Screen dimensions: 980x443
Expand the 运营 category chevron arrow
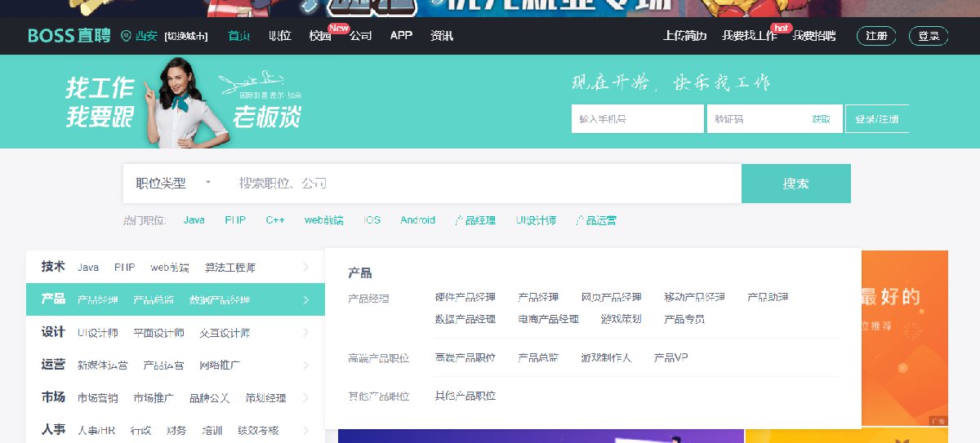(305, 365)
